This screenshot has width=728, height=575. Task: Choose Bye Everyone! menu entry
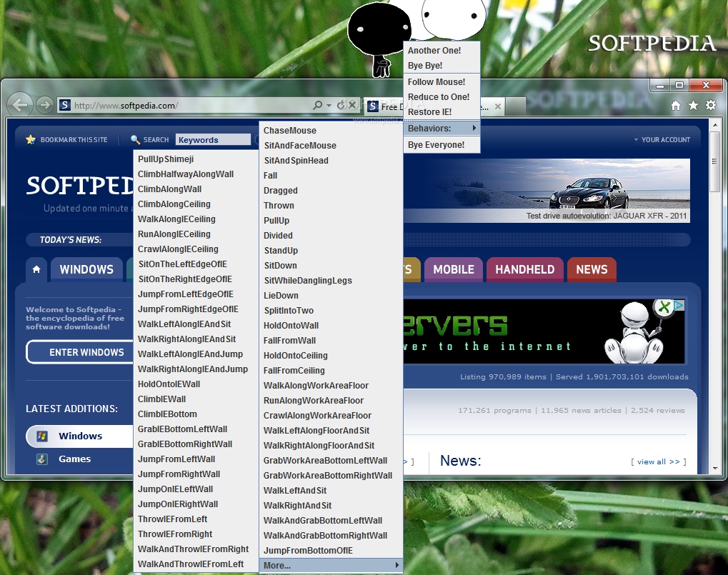tap(442, 145)
